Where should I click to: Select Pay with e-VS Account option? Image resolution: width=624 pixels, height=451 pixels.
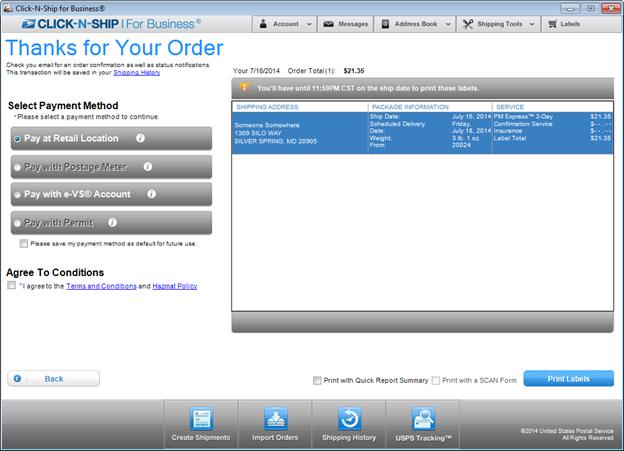coord(17,195)
